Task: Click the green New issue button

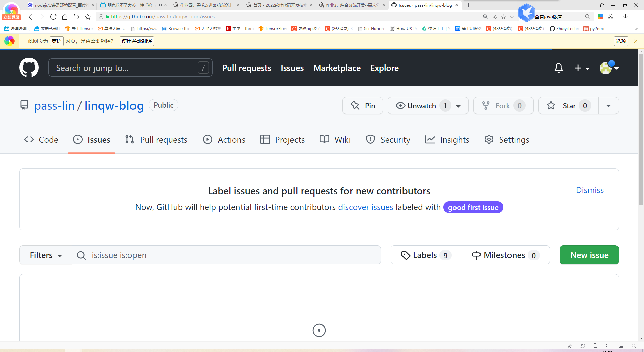Action: 589,255
